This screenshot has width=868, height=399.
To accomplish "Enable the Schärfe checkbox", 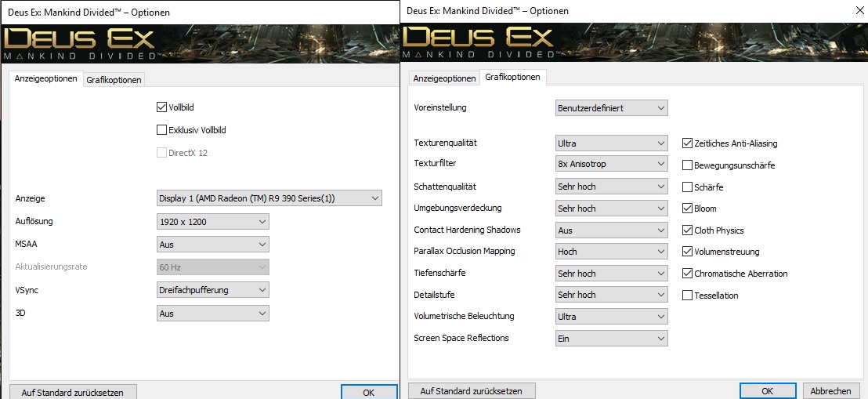I will coord(688,187).
